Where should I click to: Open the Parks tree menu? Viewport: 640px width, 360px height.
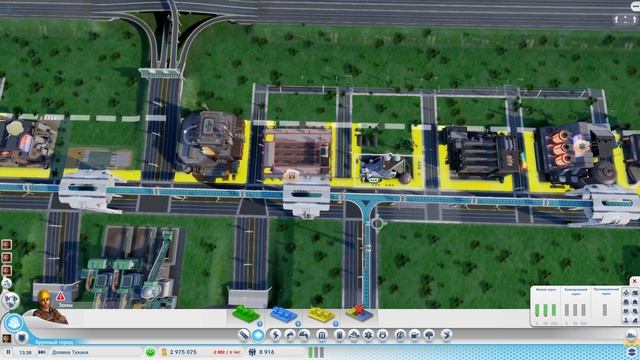[x=429, y=336]
